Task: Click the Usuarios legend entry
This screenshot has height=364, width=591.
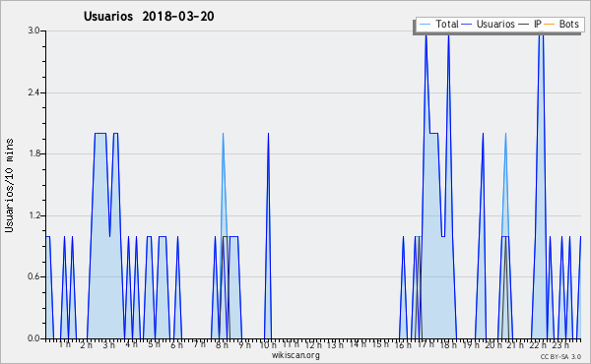Action: 489,24
